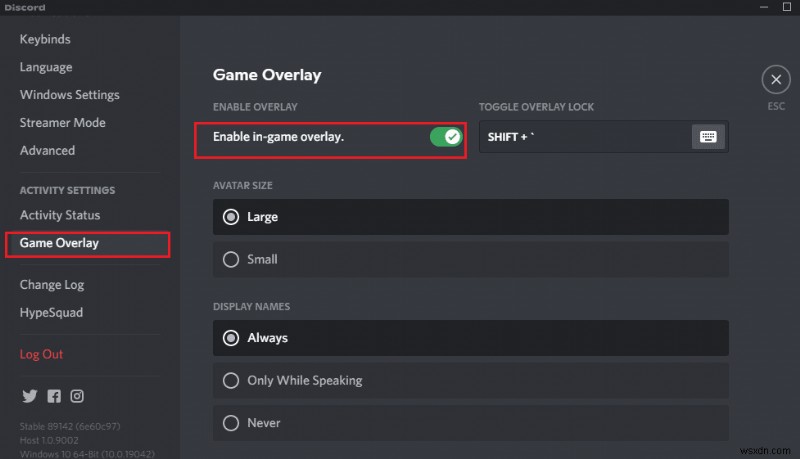Go to Streamer Mode settings
This screenshot has width=800, height=459.
point(62,123)
